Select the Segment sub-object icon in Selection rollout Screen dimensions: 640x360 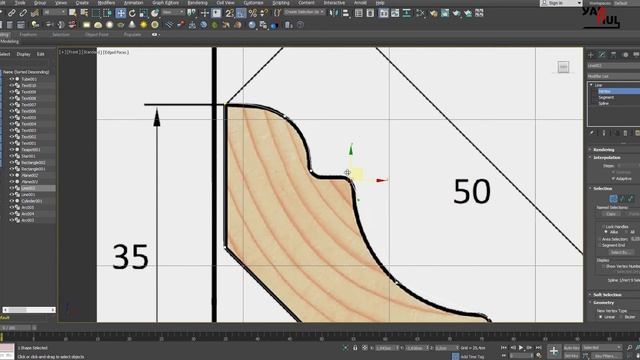pyautogui.click(x=622, y=199)
